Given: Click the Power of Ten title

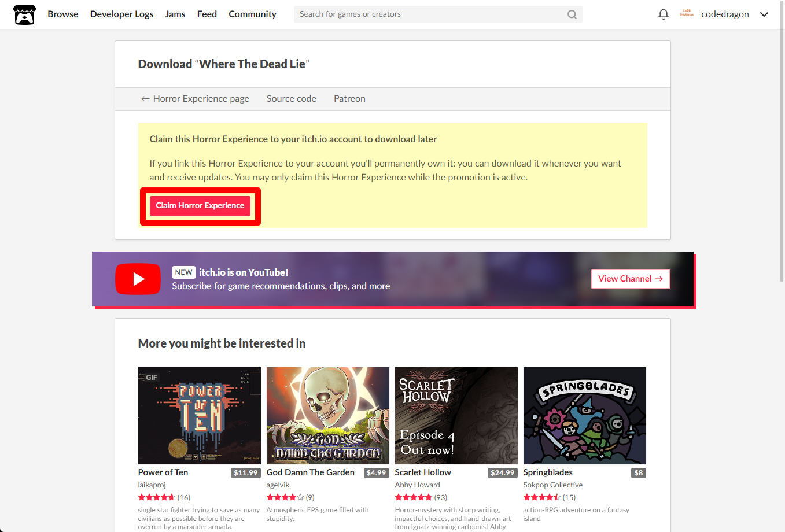Looking at the screenshot, I should tap(163, 472).
